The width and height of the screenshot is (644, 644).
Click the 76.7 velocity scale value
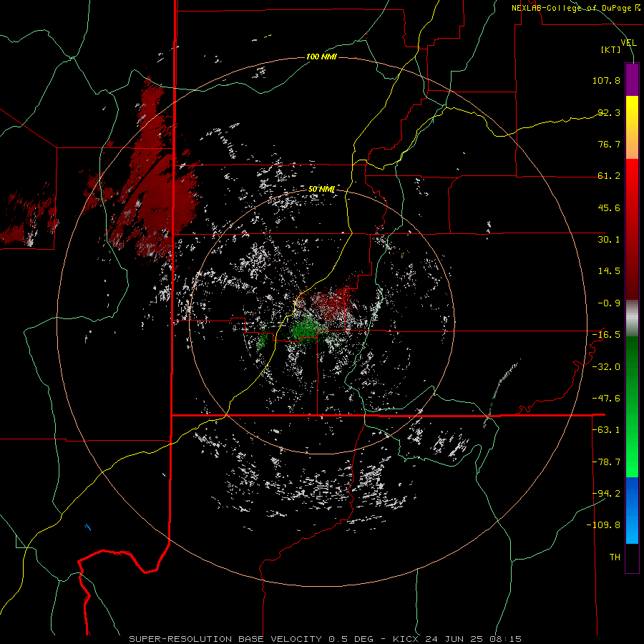(x=609, y=144)
